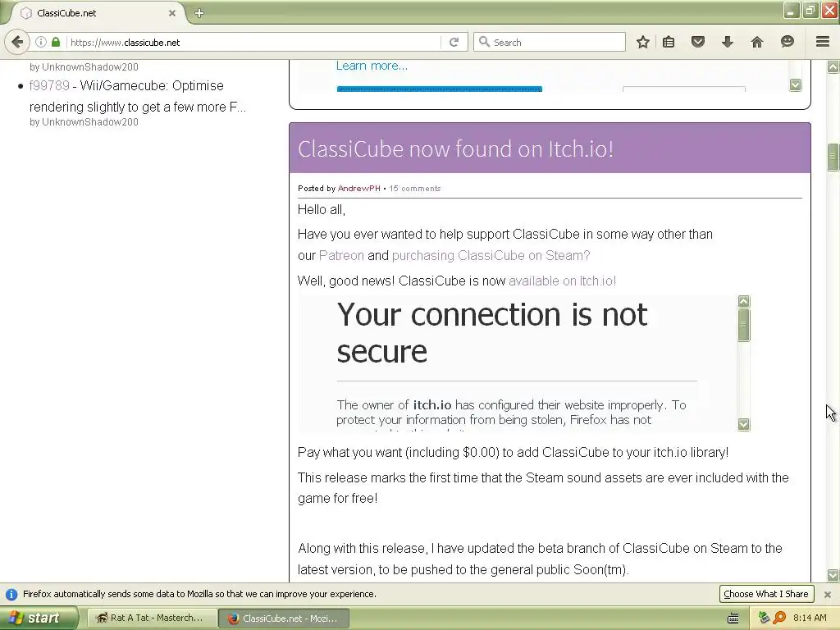Open the Downloads arrow icon
Image resolution: width=840 pixels, height=630 pixels.
click(727, 42)
